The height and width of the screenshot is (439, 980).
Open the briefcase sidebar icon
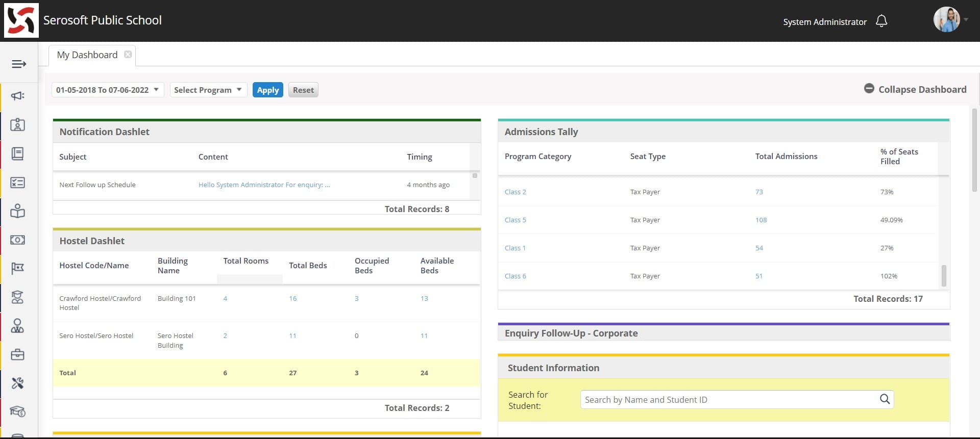(18, 354)
